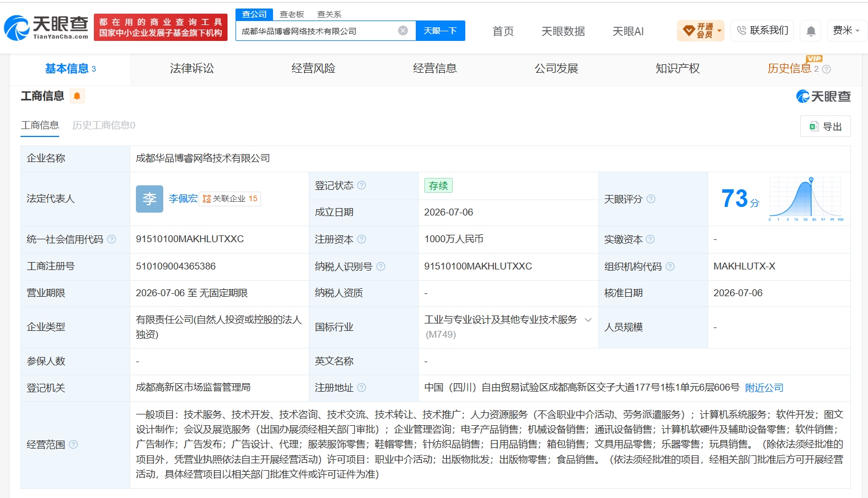
Task: Click help icon beside 天眼评分
Action: 651,199
